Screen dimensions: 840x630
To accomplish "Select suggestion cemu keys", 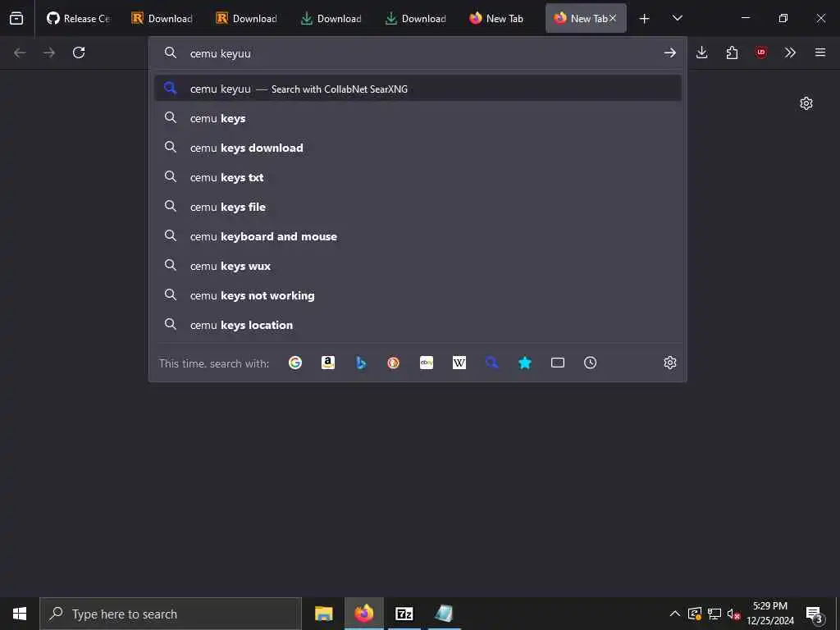I will [x=418, y=118].
